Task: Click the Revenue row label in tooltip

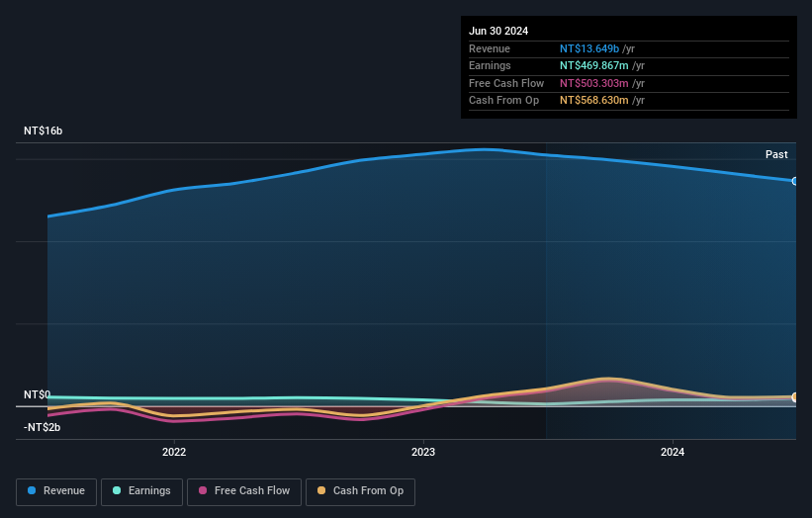Action: 490,48
